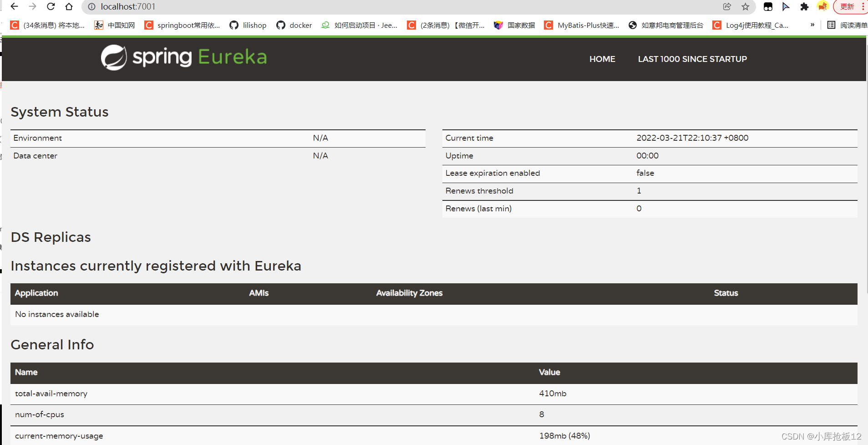868x445 pixels.
Task: Click the browser forward arrow
Action: coord(32,6)
